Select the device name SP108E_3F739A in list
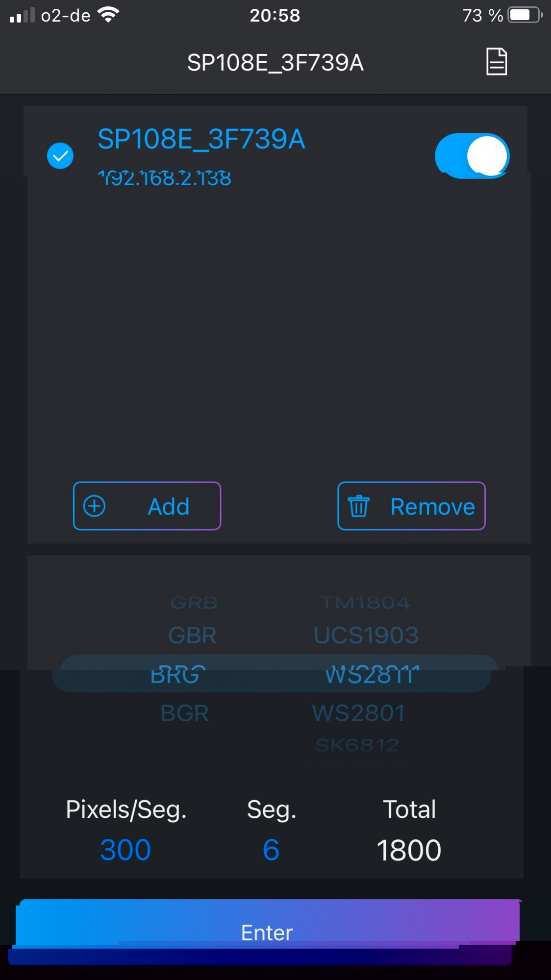 [x=201, y=139]
